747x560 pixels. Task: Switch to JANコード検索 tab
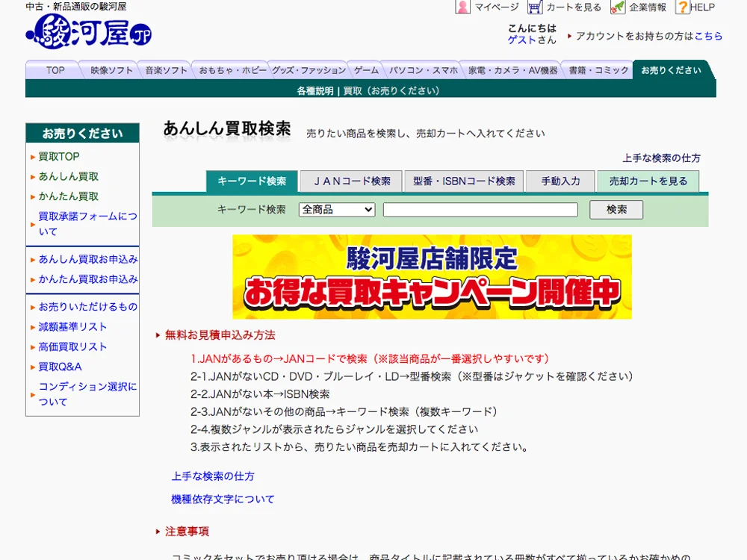pyautogui.click(x=352, y=181)
